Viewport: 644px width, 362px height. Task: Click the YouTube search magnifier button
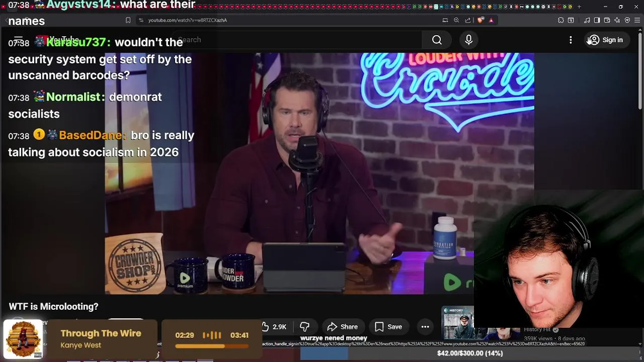(x=437, y=40)
